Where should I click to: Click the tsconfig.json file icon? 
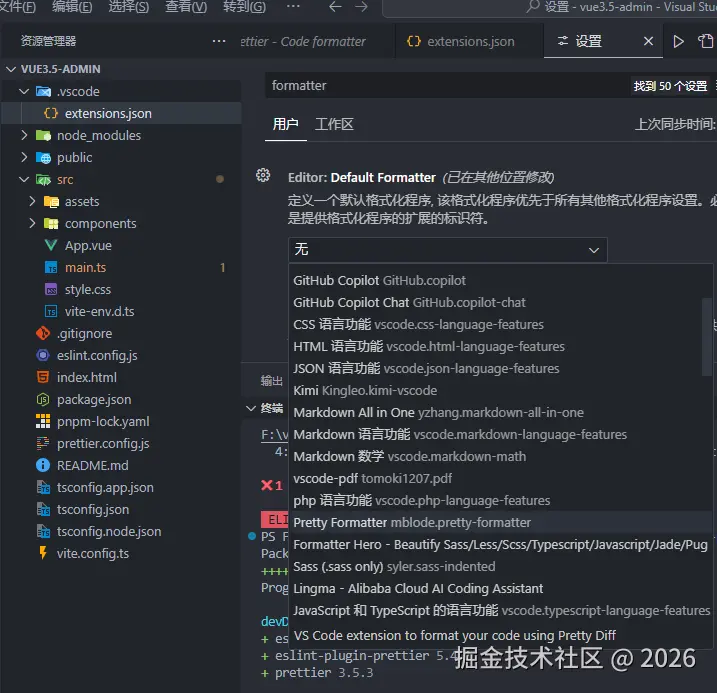(x=43, y=509)
